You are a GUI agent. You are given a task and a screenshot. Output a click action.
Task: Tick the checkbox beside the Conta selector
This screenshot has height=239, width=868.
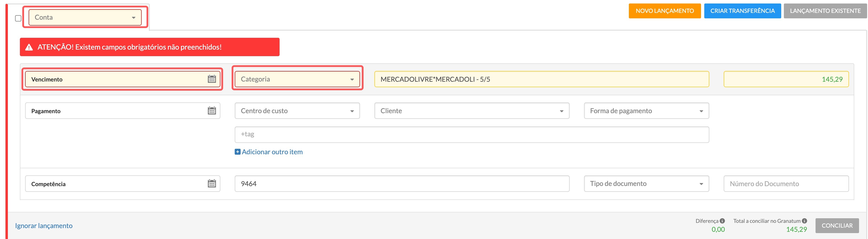(18, 18)
